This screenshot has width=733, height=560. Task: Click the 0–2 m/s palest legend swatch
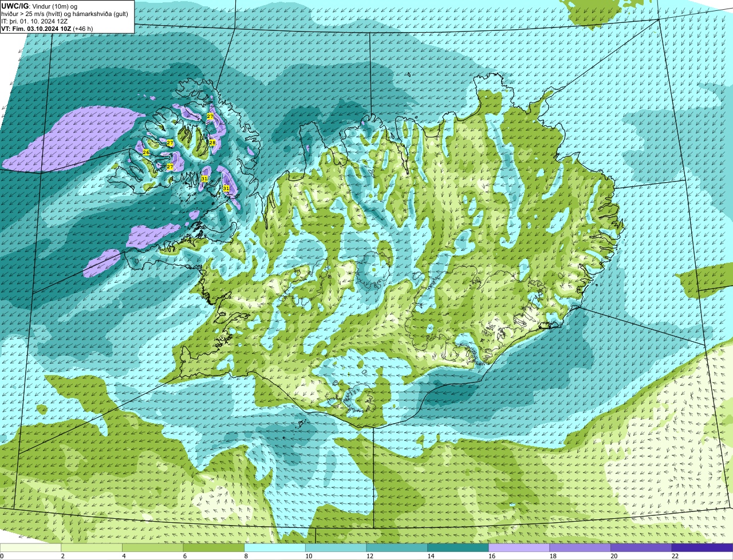pos(30,547)
